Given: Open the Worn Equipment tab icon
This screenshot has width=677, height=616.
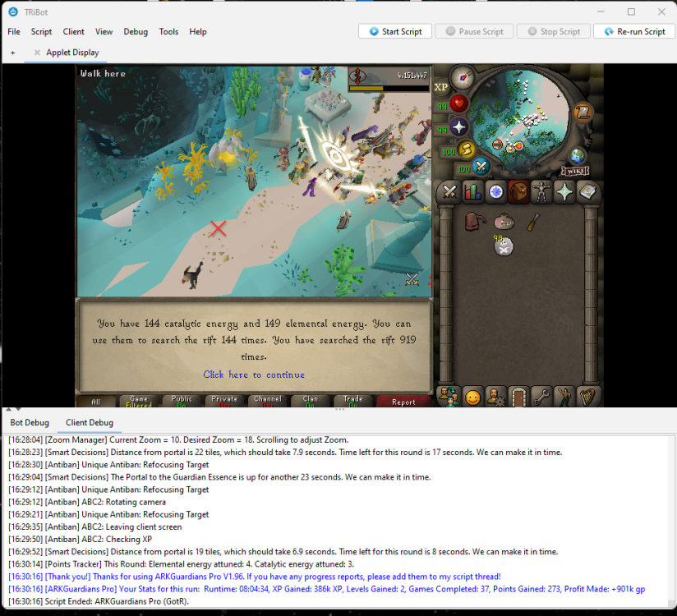Looking at the screenshot, I should pyautogui.click(x=541, y=192).
